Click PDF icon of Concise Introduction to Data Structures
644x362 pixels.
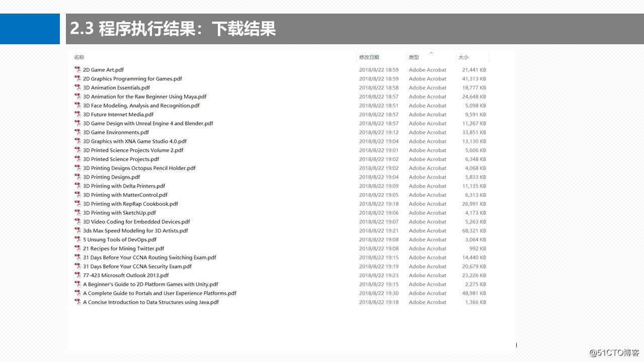pyautogui.click(x=78, y=302)
